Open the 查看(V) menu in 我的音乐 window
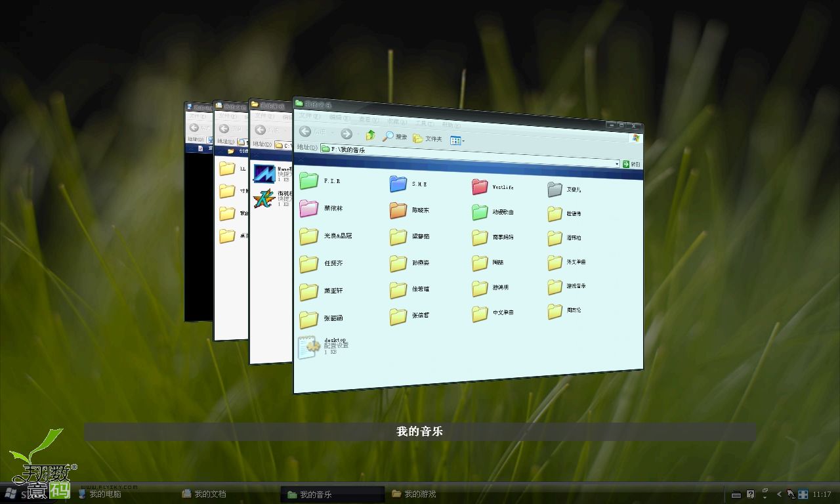The height and width of the screenshot is (504, 840). pyautogui.click(x=369, y=119)
